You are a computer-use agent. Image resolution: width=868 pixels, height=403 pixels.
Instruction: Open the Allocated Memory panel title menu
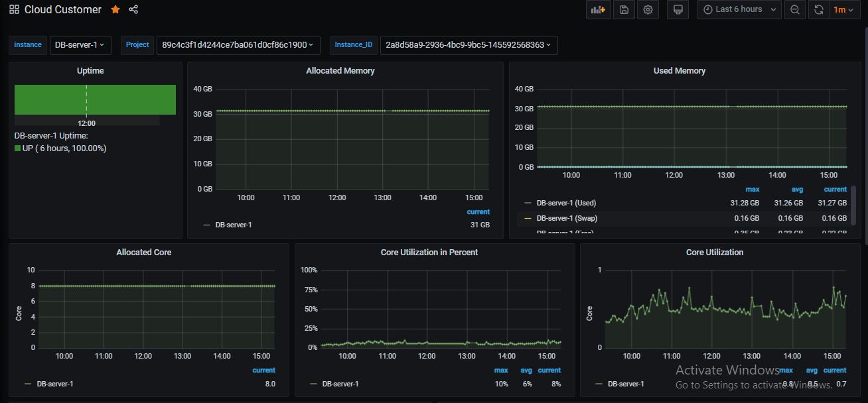(x=340, y=71)
